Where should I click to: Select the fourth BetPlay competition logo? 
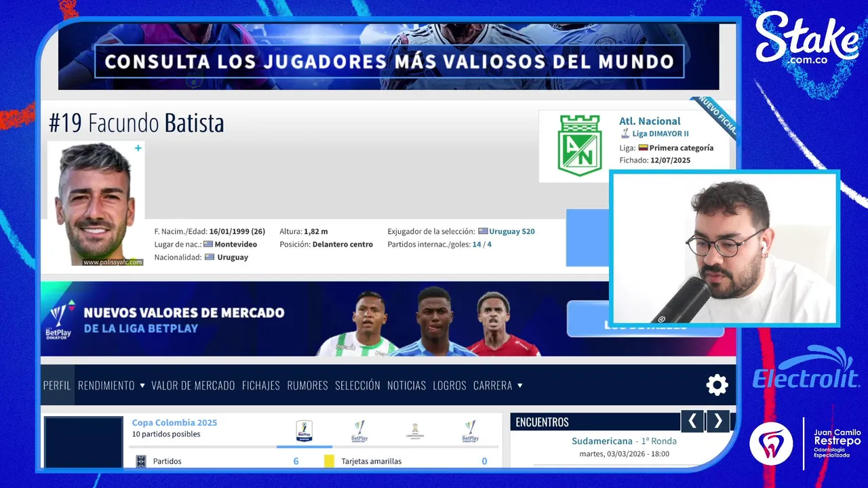click(x=471, y=431)
